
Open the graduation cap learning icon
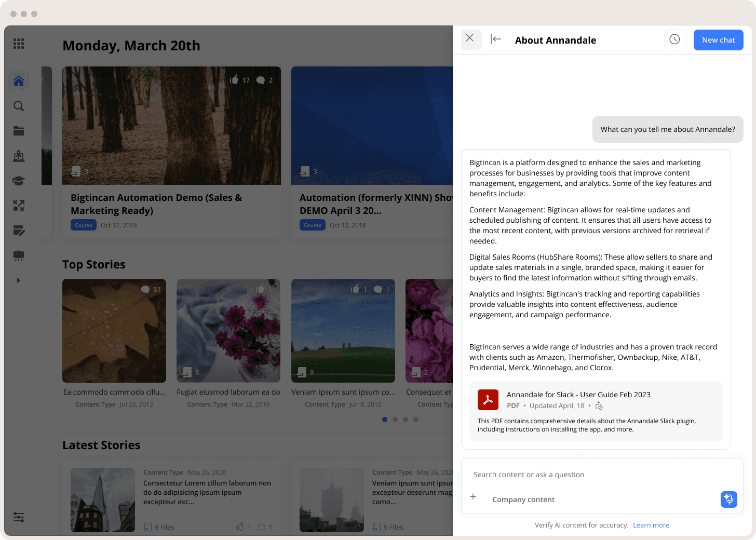point(19,181)
